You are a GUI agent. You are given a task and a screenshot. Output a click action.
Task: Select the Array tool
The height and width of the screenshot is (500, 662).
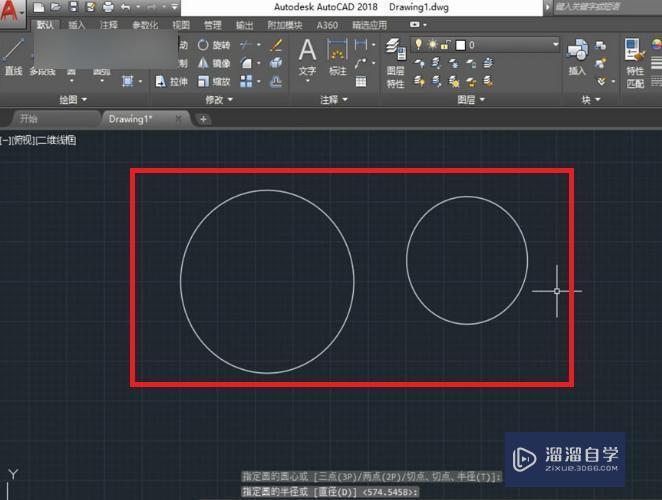pyautogui.click(x=246, y=81)
